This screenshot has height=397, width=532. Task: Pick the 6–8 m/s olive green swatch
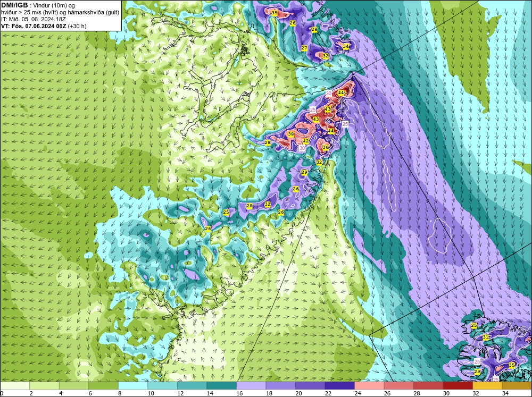104,386
